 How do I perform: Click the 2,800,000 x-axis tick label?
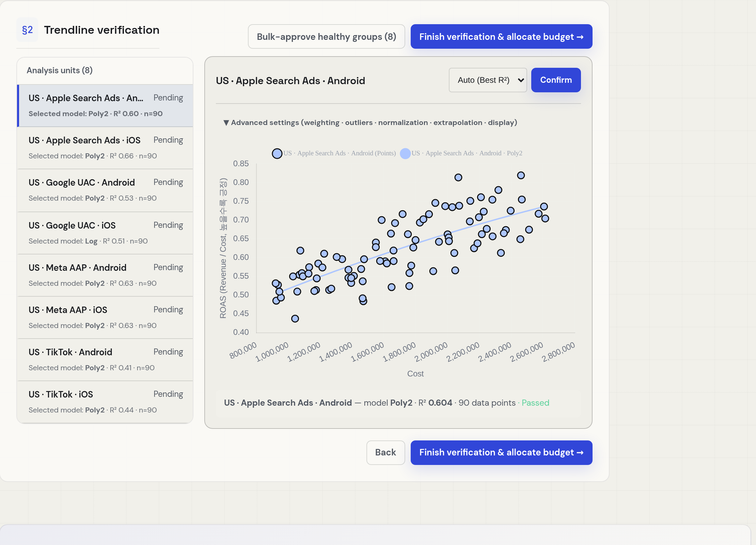pyautogui.click(x=558, y=352)
